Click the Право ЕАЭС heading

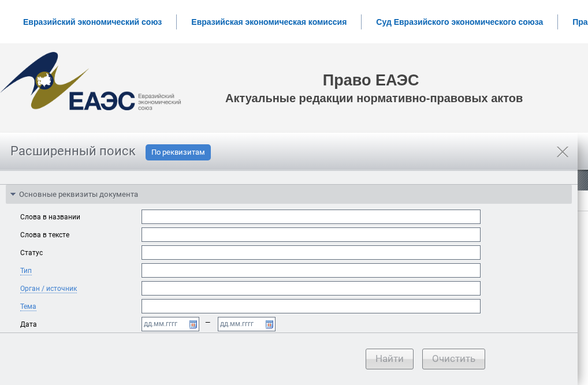pyautogui.click(x=370, y=80)
